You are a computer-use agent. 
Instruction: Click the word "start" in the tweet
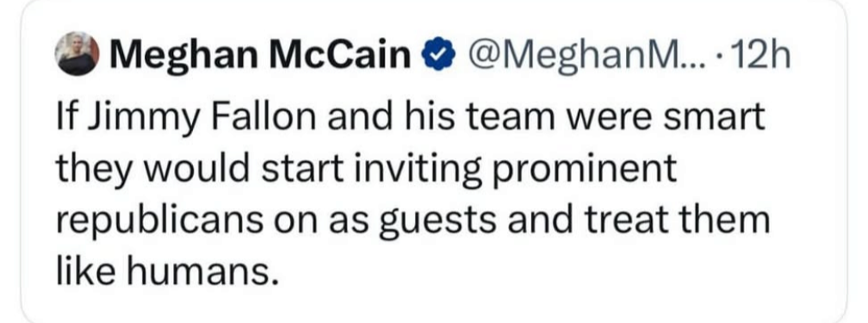pyautogui.click(x=299, y=170)
